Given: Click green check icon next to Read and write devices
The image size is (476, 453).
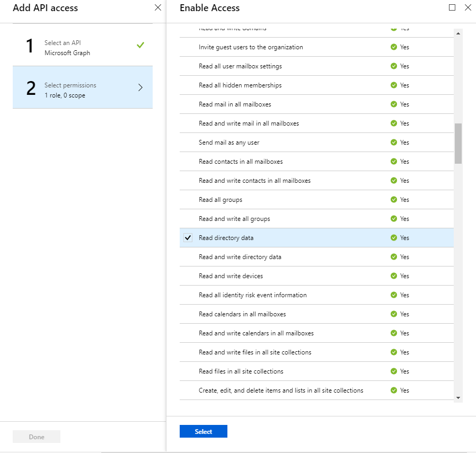Looking at the screenshot, I should [x=394, y=276].
